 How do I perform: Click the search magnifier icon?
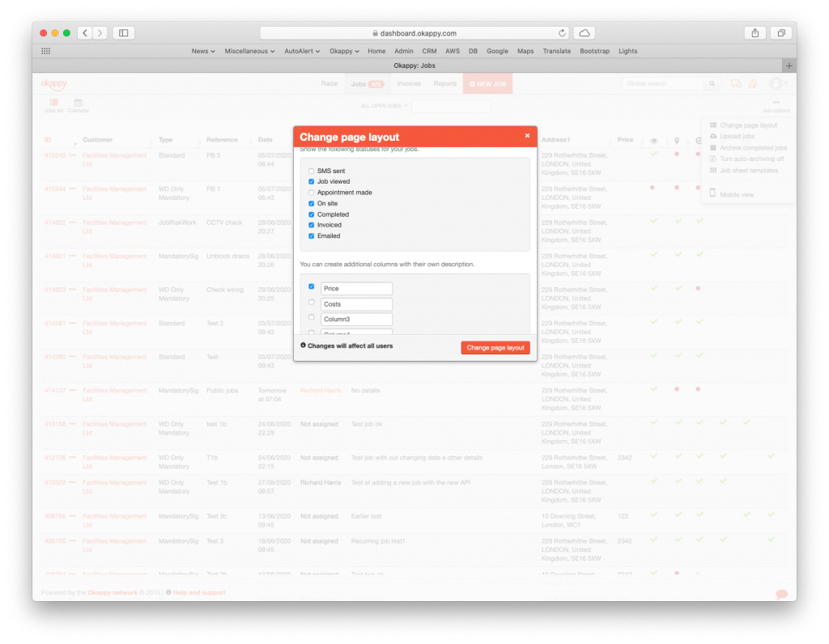click(712, 83)
